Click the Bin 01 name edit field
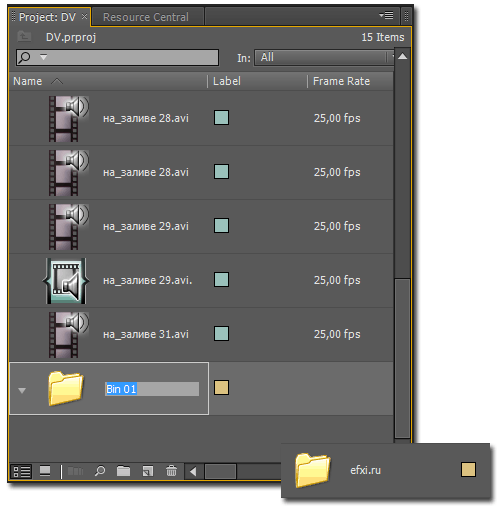 [152, 389]
